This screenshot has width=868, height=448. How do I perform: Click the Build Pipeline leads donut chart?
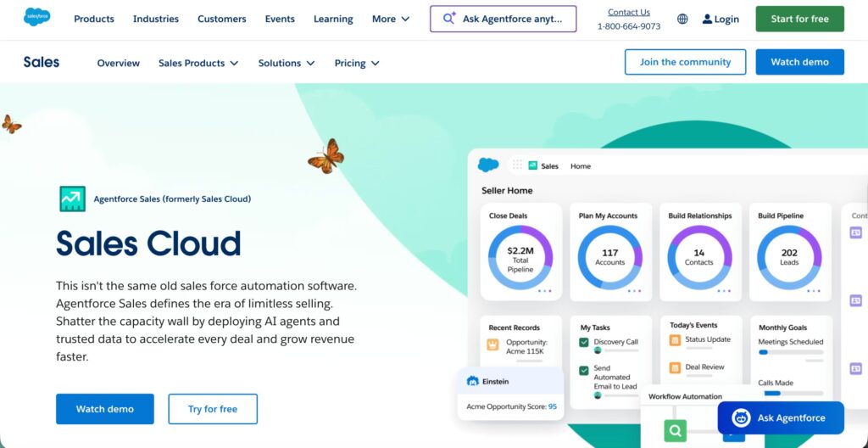tap(789, 257)
